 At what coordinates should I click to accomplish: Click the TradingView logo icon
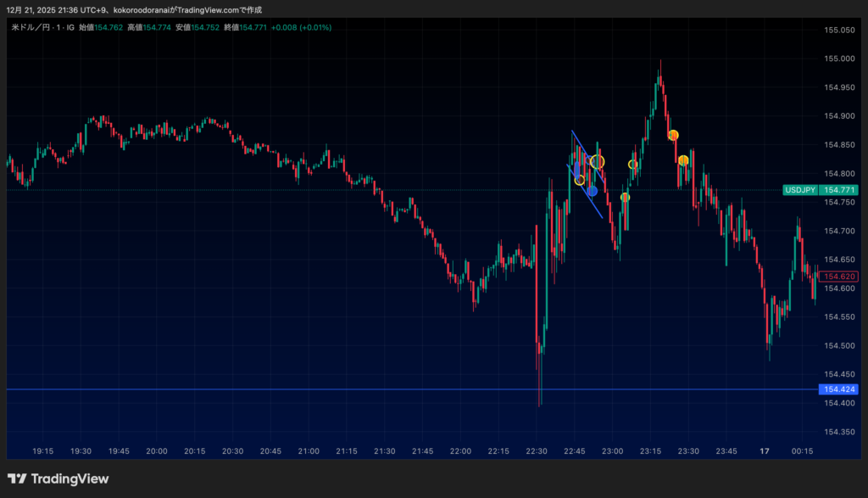pos(16,479)
